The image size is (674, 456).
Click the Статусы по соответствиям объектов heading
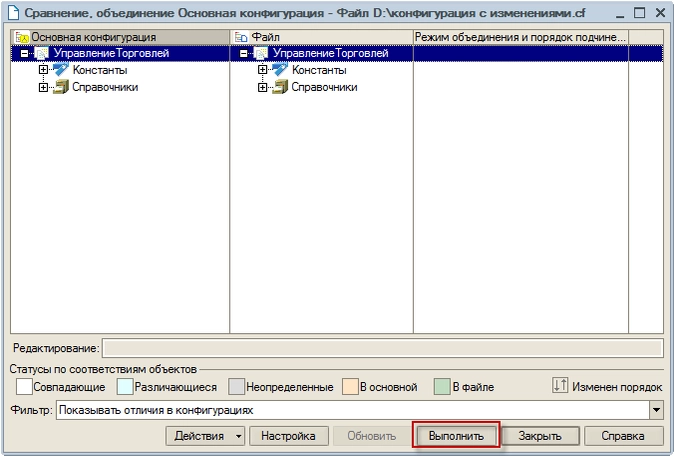[103, 369]
